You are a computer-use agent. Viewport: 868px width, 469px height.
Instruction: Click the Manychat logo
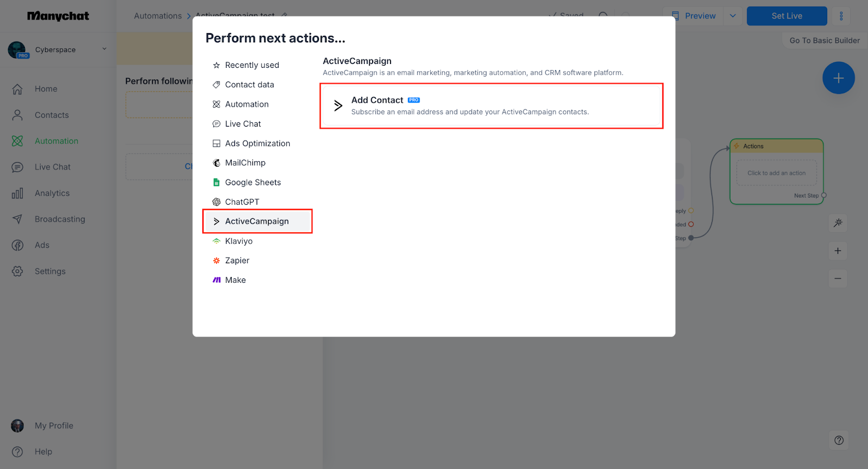pos(58,16)
